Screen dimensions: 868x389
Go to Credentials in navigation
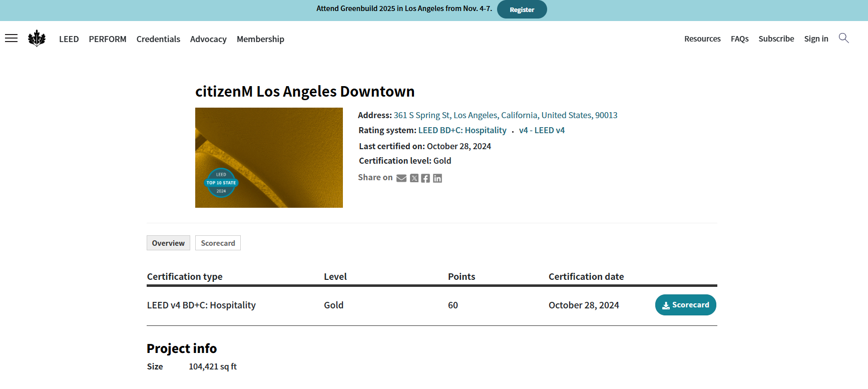click(158, 39)
